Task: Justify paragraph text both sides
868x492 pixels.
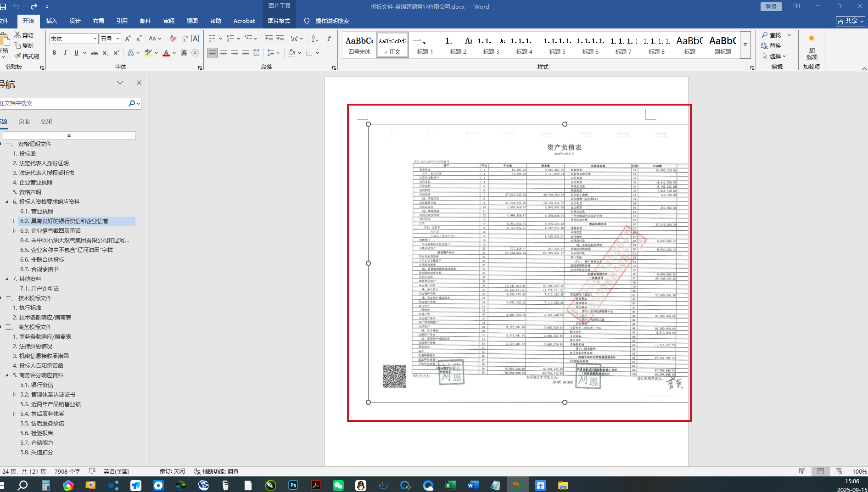Action: pos(246,53)
